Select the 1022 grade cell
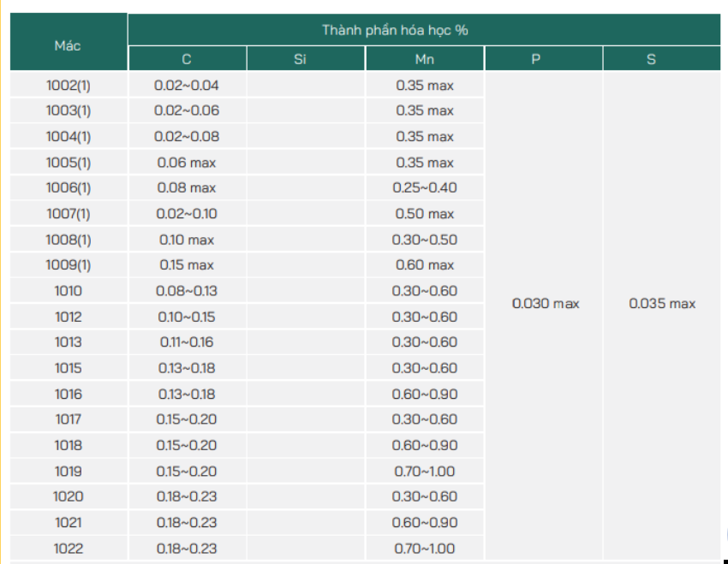Image resolution: width=728 pixels, height=564 pixels. 69,549
